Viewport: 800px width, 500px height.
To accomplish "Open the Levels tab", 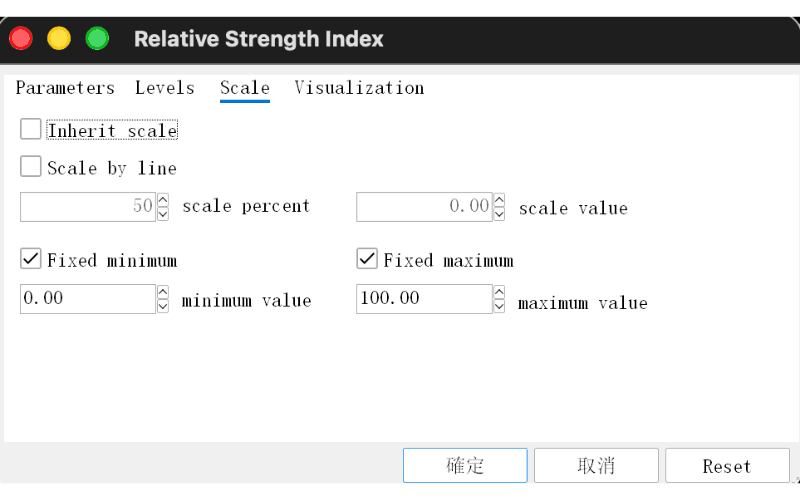I will click(165, 88).
